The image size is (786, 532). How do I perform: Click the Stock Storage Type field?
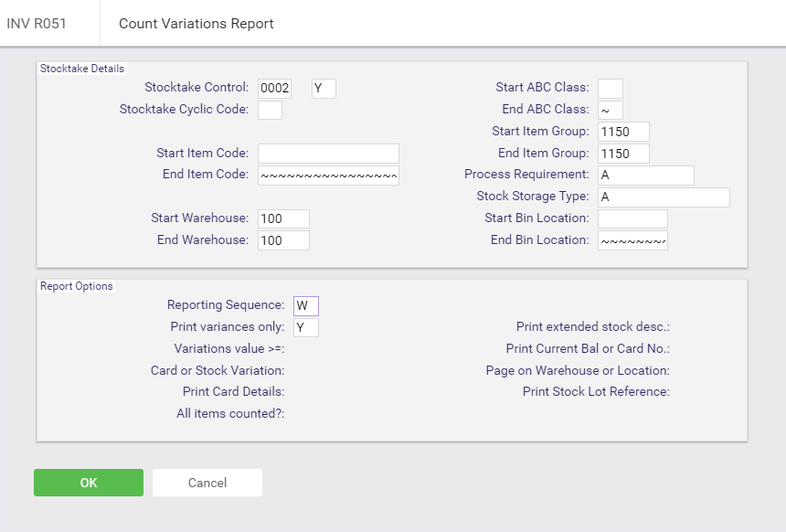(664, 197)
